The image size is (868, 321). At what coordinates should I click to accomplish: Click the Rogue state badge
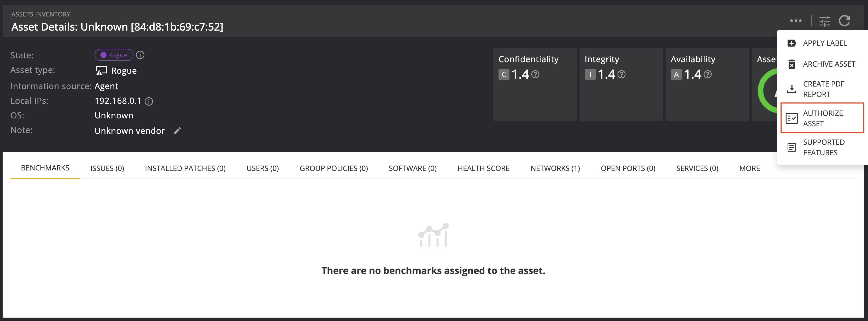(x=114, y=55)
